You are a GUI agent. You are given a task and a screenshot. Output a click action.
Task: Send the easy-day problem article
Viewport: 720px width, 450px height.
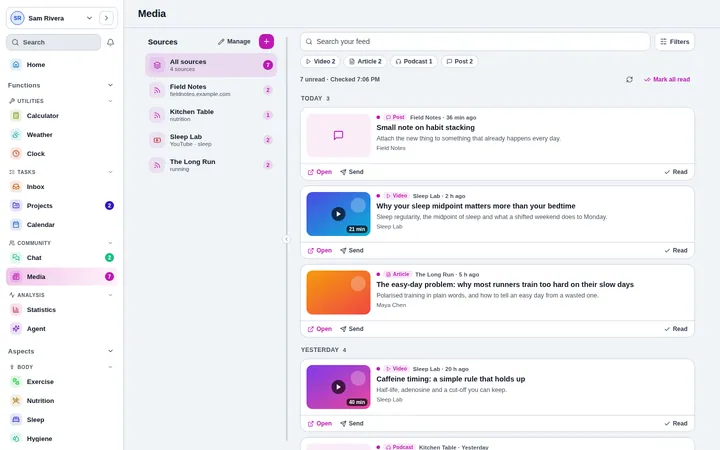352,329
